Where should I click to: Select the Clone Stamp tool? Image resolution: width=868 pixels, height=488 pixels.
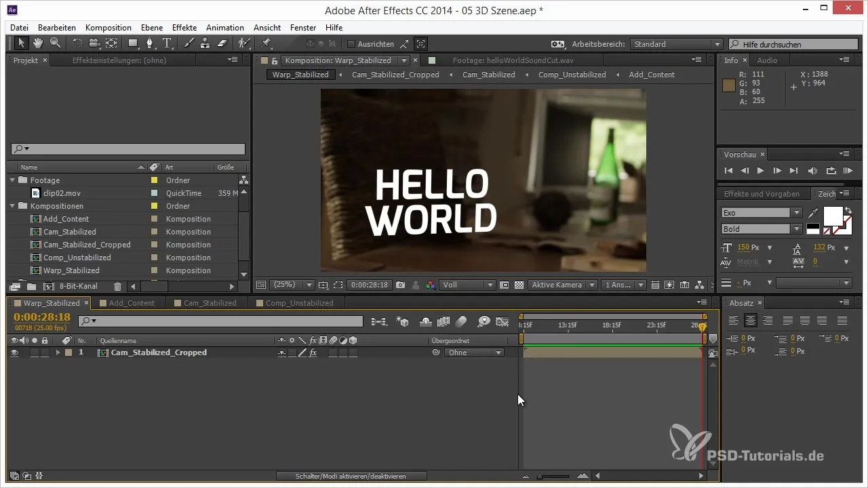(205, 43)
